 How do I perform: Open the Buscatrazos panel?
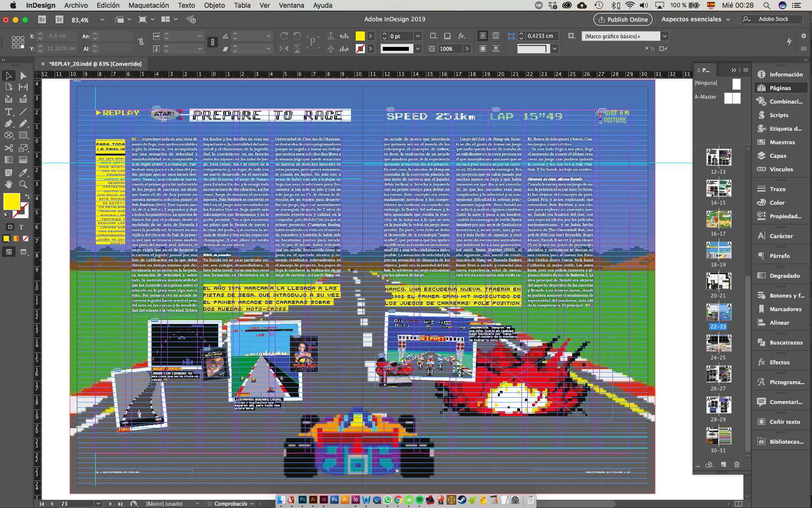pyautogui.click(x=786, y=343)
